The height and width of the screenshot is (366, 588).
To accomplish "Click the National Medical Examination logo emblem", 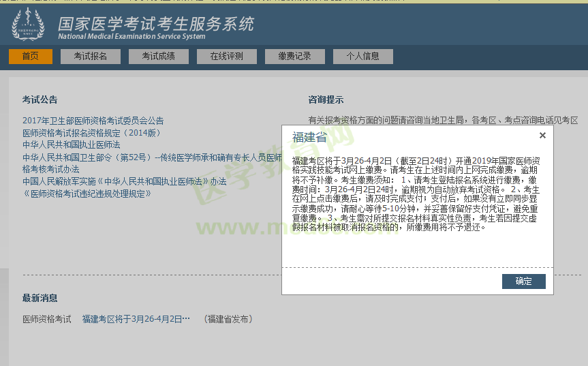I will pos(28,25).
